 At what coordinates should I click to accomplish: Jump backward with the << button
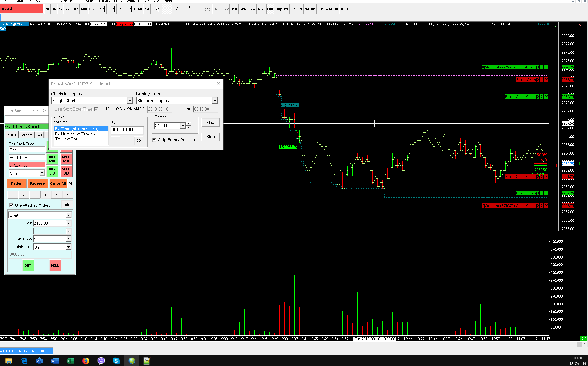[116, 141]
